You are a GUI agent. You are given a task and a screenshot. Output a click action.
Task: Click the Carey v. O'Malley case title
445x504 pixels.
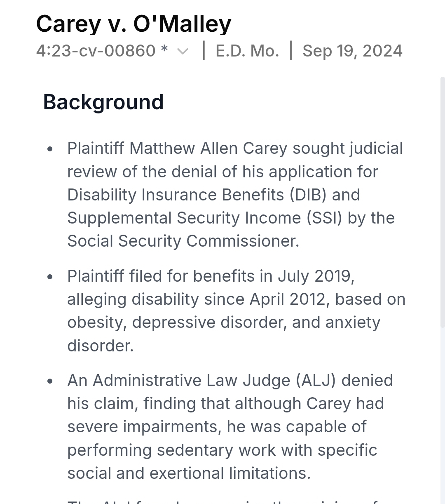coord(133,24)
